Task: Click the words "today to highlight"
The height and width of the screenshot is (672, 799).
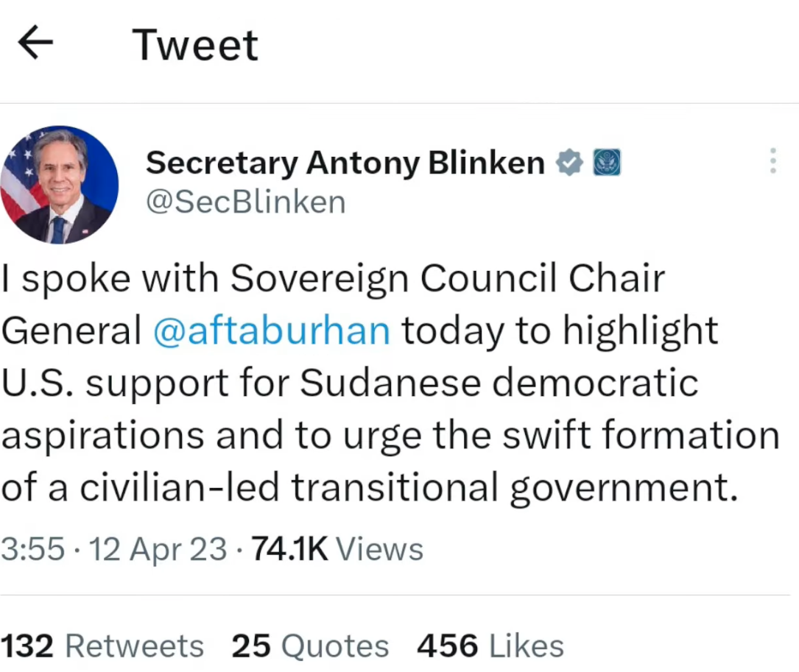Action: pos(560,330)
